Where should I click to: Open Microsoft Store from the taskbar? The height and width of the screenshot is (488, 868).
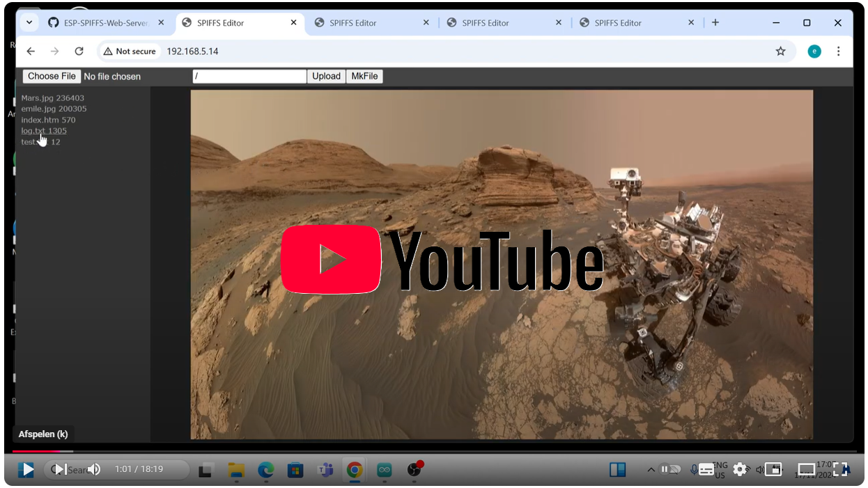295,471
